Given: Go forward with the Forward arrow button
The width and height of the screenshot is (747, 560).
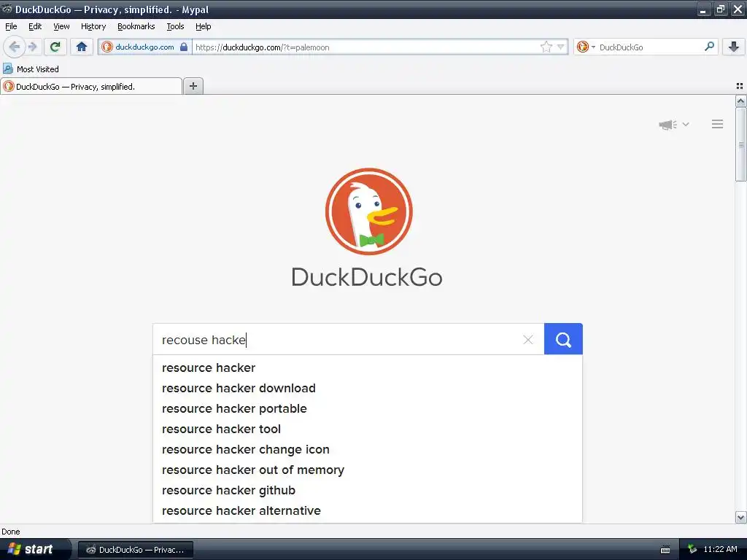Looking at the screenshot, I should click(33, 47).
